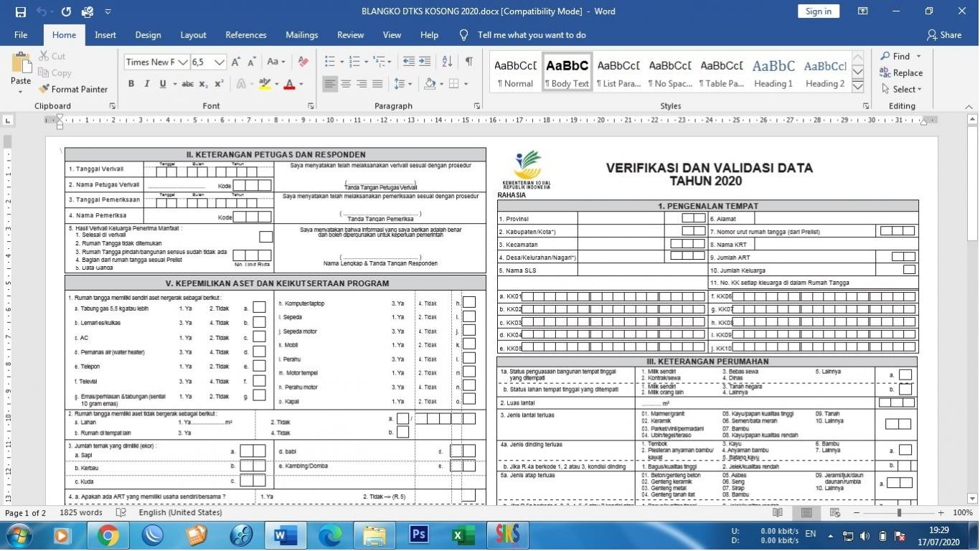
Task: Tick the box for Tabung gas 5,5 kg row a
Action: tap(259, 307)
